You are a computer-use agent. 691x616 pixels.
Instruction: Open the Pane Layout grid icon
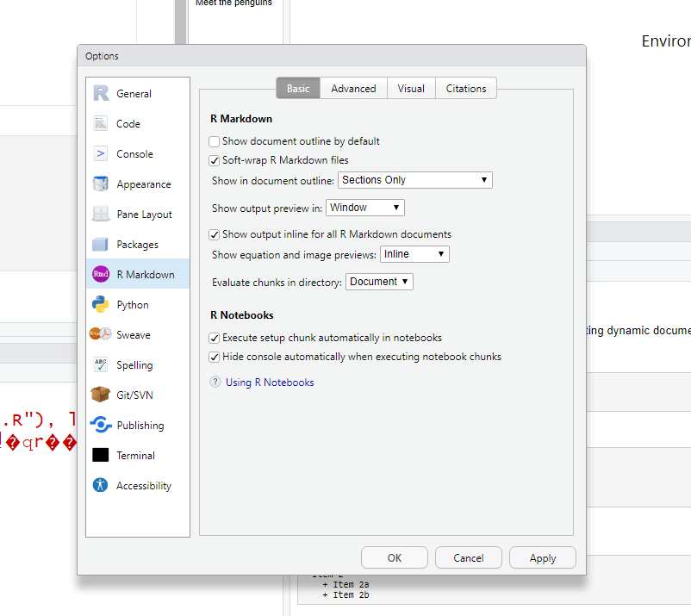101,214
